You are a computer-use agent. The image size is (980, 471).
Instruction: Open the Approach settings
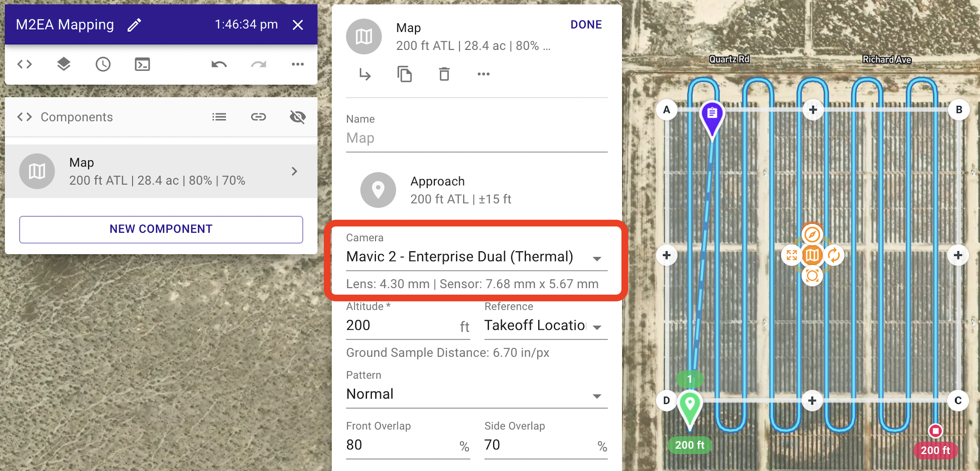(x=477, y=190)
